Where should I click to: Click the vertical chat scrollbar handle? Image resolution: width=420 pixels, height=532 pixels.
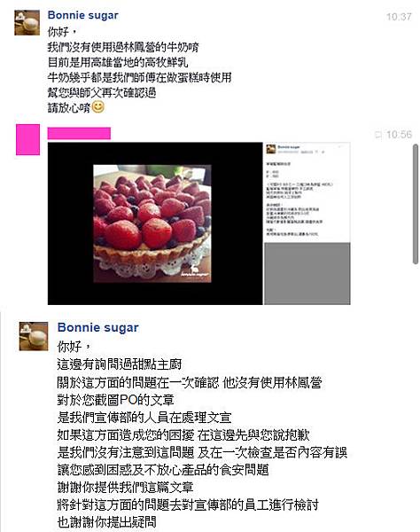(416, 204)
